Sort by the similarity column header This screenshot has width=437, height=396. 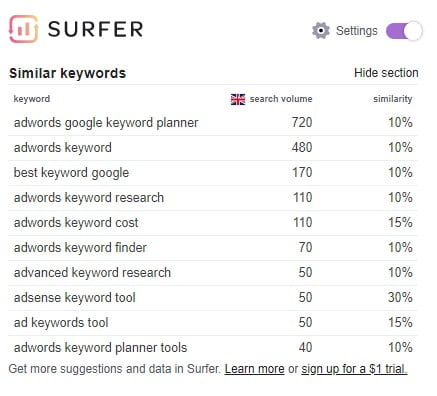click(393, 99)
